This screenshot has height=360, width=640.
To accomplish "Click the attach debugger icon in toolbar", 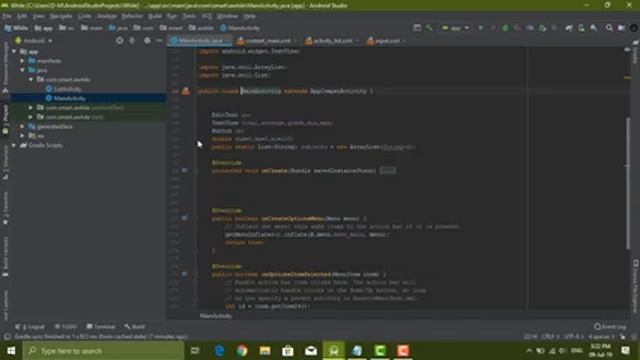I will (x=542, y=28).
